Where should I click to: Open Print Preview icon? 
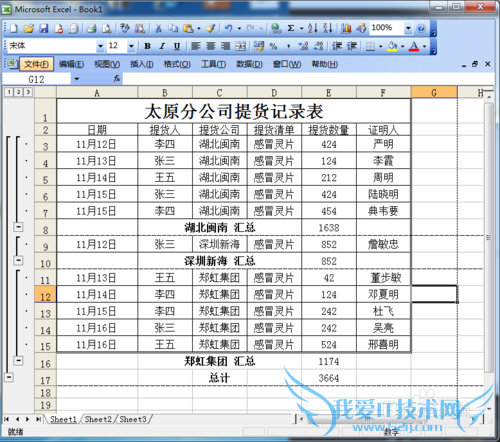107,28
